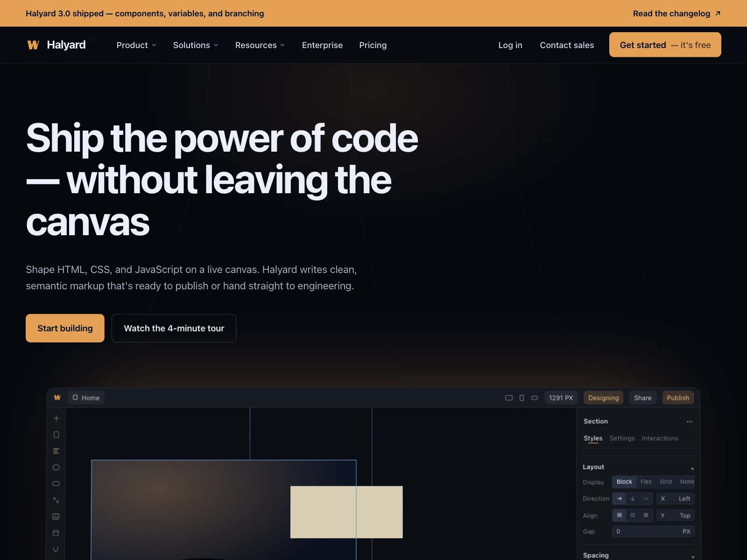Collapse the Spacing section chevron
This screenshot has height=560, width=747.
pos(693,556)
